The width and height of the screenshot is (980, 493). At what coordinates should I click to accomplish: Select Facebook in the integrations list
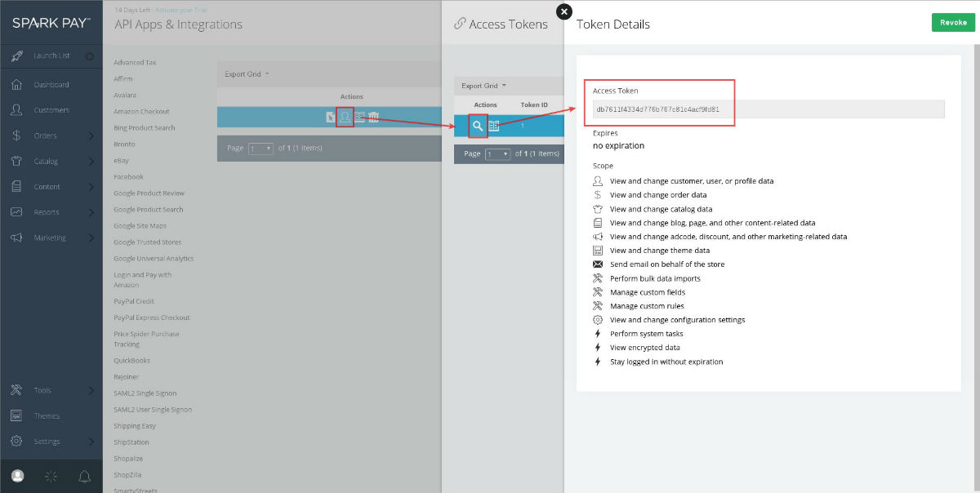[x=128, y=177]
